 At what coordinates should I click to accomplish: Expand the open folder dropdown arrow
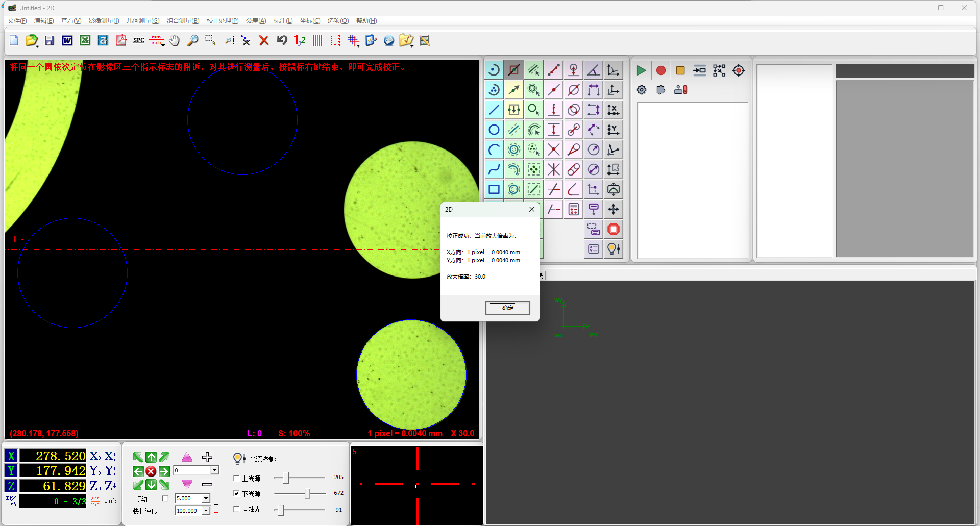[x=37, y=46]
